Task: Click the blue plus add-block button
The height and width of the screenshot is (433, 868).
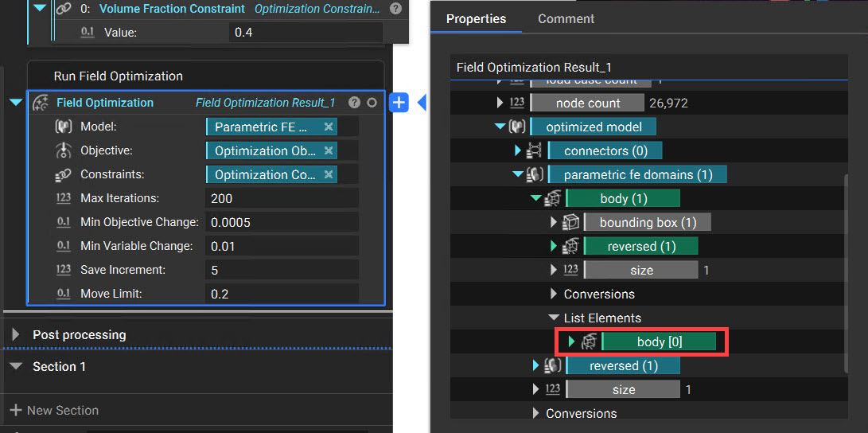Action: click(x=399, y=103)
